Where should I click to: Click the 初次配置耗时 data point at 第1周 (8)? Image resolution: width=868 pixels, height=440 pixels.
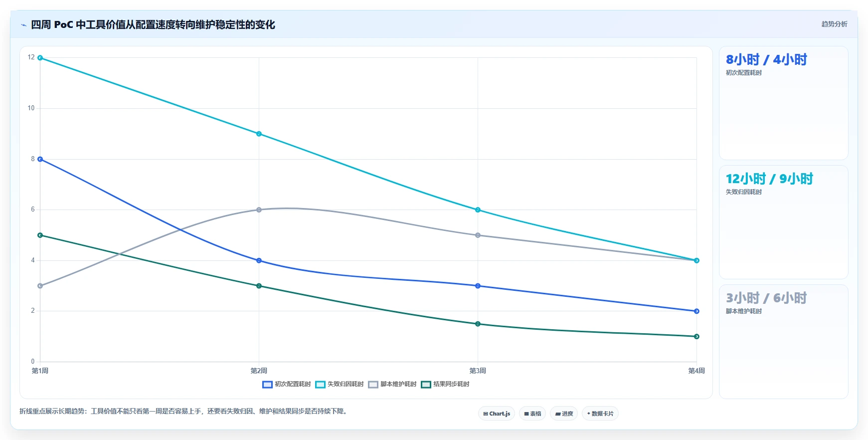click(x=40, y=159)
